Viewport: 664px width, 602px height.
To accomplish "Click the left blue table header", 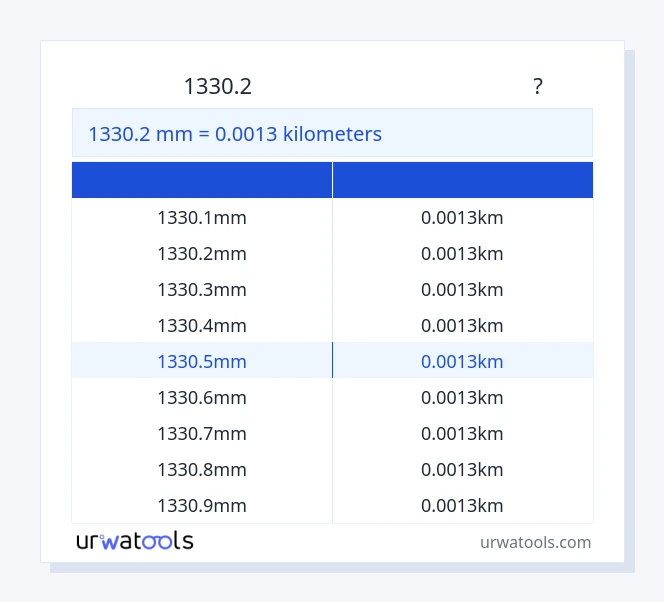I will pos(202,180).
